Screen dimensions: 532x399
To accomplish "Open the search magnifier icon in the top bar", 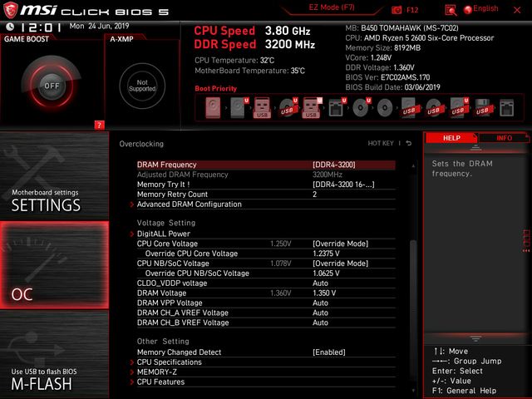I will click(451, 10).
